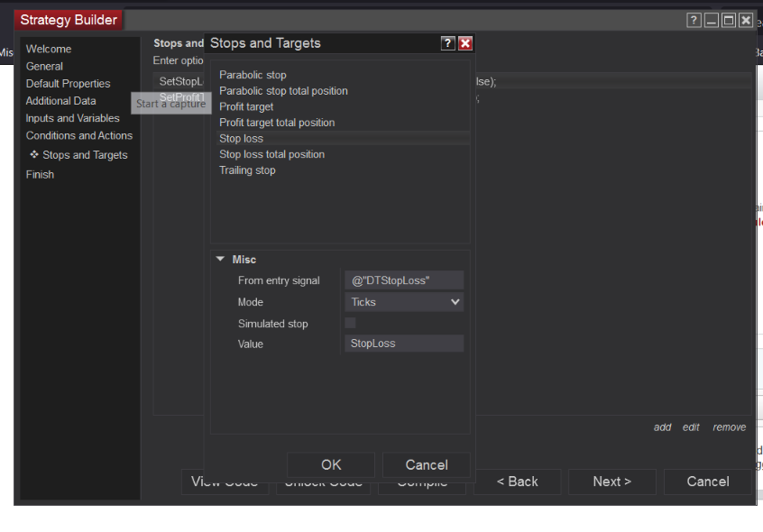The width and height of the screenshot is (763, 532).
Task: Close the Strategy Builder window
Action: click(x=746, y=21)
